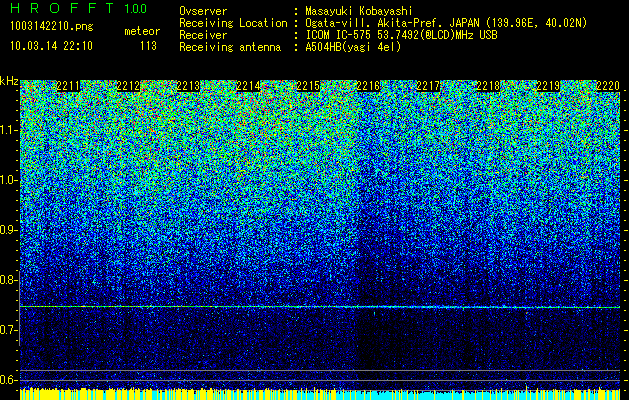
Task: Click the 0.6 kHz axis label
Action: click(x=9, y=380)
